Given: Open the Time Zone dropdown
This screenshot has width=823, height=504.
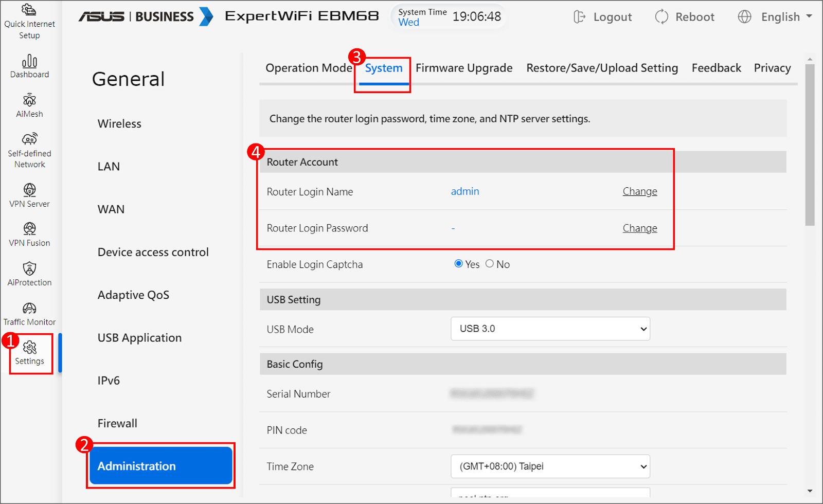Looking at the screenshot, I should (x=550, y=466).
